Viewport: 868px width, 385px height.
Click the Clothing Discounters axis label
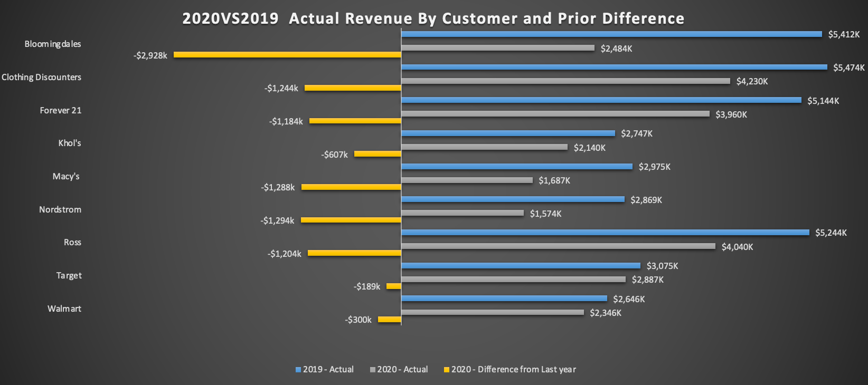click(x=41, y=77)
